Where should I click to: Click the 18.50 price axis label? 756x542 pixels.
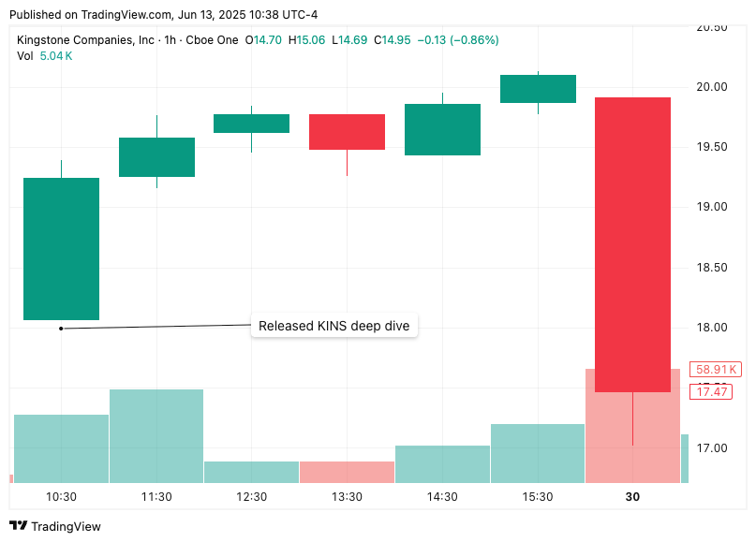point(712,268)
